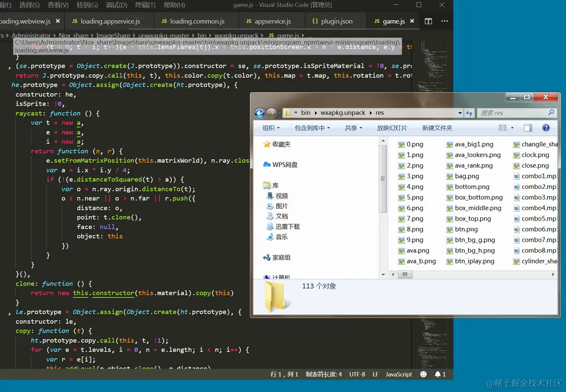This screenshot has height=392, width=566.
Task: Click 制表符长度: 4 in the status bar
Action: pyautogui.click(x=324, y=374)
